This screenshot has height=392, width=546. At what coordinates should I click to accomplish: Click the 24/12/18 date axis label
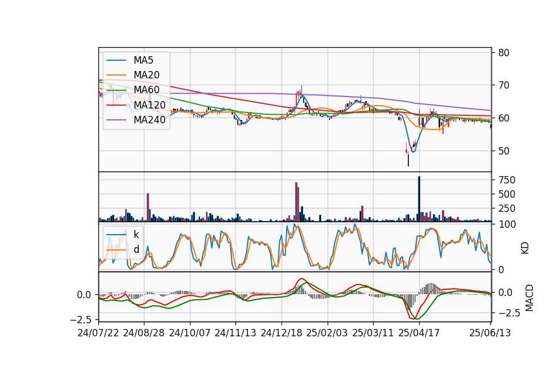point(282,333)
